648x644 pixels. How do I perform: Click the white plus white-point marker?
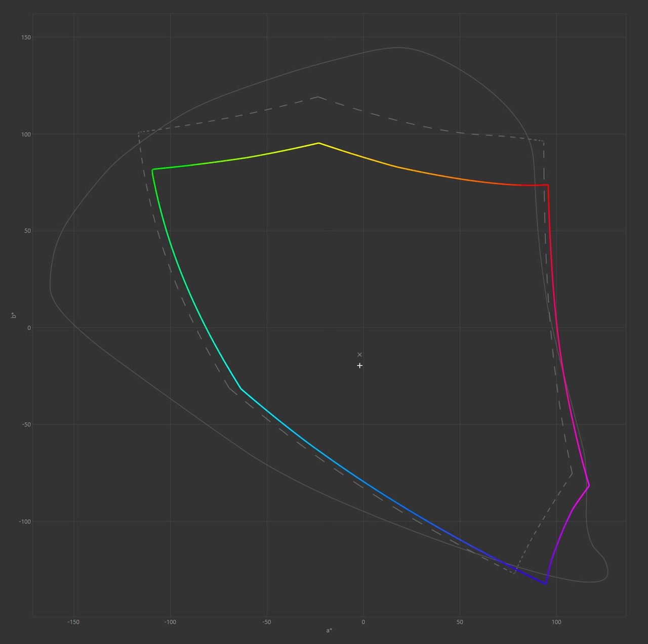(359, 365)
